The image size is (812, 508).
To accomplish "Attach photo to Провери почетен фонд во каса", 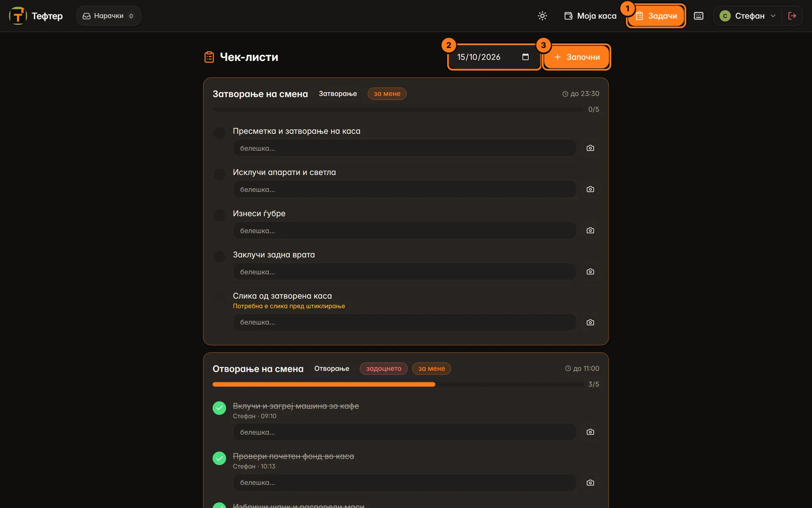I will pos(590,483).
